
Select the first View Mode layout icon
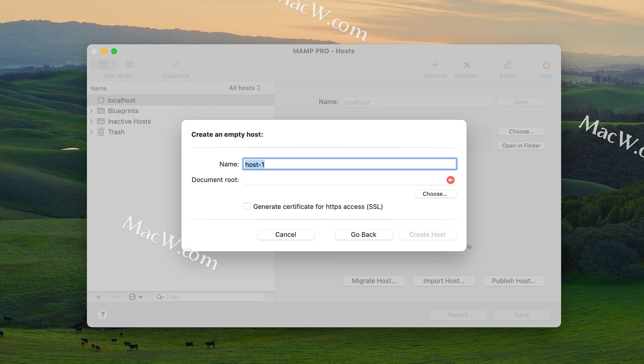click(x=103, y=64)
